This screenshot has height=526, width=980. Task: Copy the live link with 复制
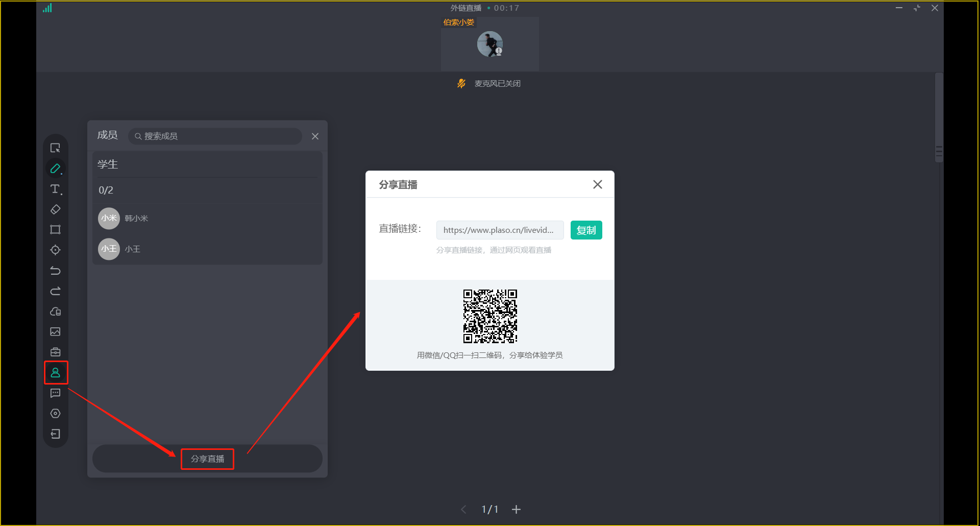pyautogui.click(x=586, y=230)
